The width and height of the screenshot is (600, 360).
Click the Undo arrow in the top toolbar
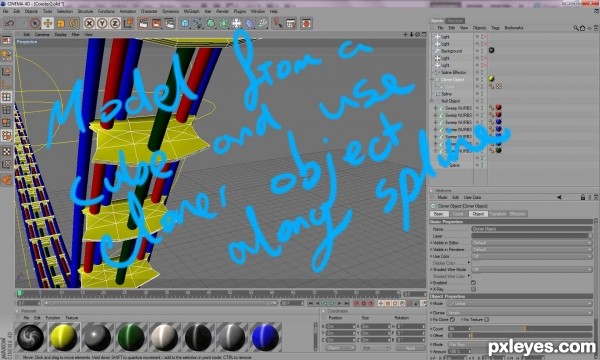click(x=9, y=24)
